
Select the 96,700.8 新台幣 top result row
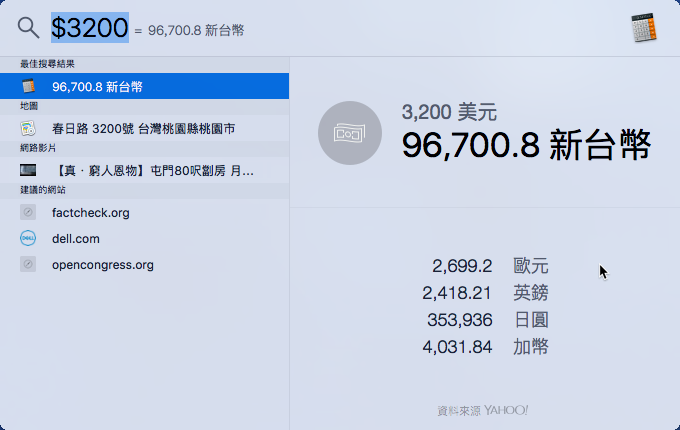click(x=144, y=86)
